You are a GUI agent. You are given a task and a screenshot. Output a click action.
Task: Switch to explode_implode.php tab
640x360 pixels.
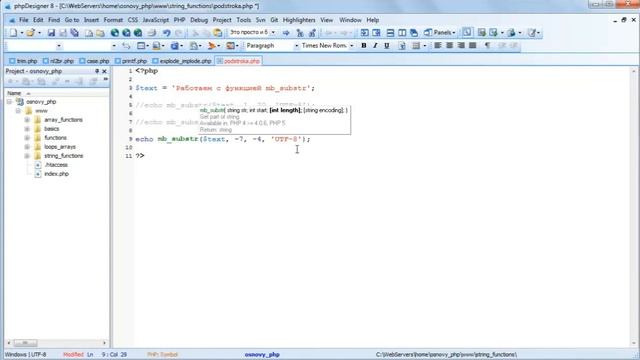point(182,61)
